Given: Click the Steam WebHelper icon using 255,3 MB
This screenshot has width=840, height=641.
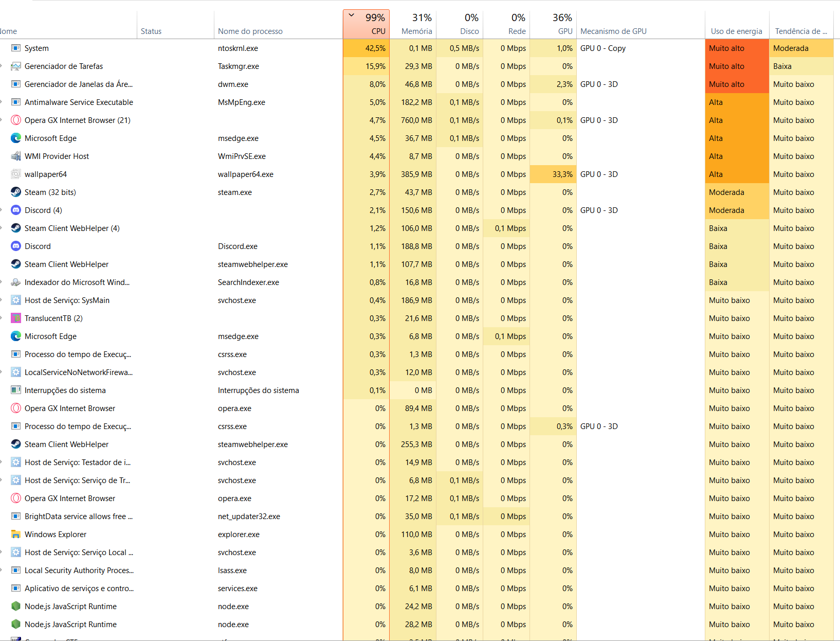Looking at the screenshot, I should click(16, 444).
